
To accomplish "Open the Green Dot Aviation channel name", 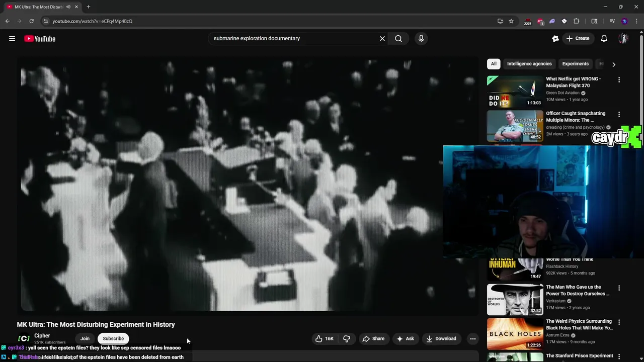I will point(562,93).
